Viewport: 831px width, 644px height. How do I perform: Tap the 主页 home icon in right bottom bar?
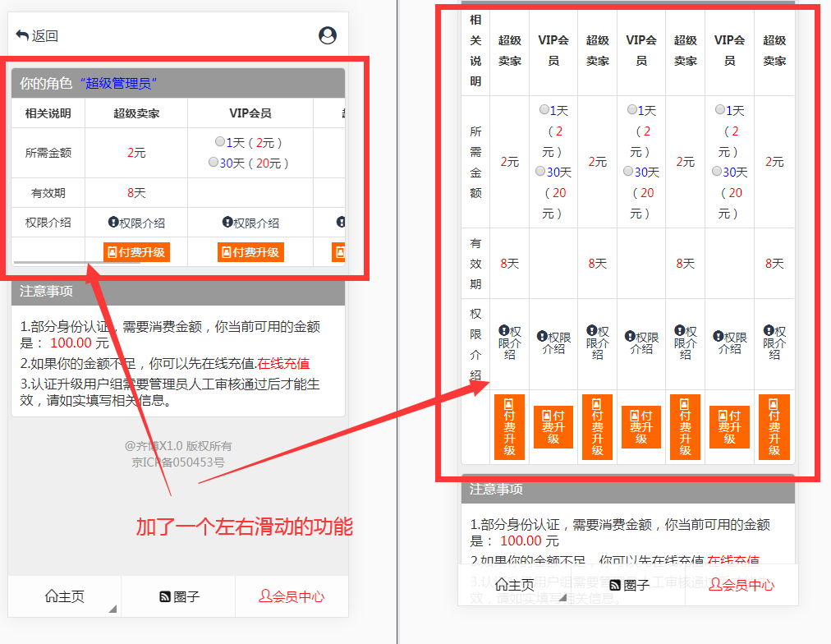point(502,585)
